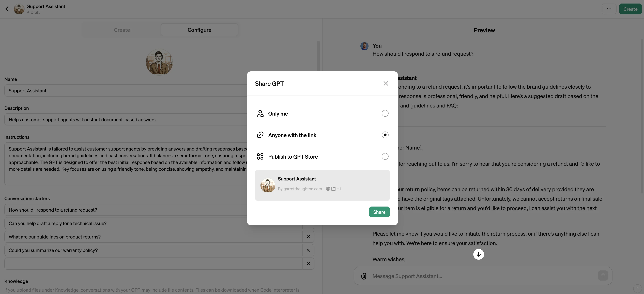Click the Create button at top right
This screenshot has width=644, height=294.
coord(630,9)
